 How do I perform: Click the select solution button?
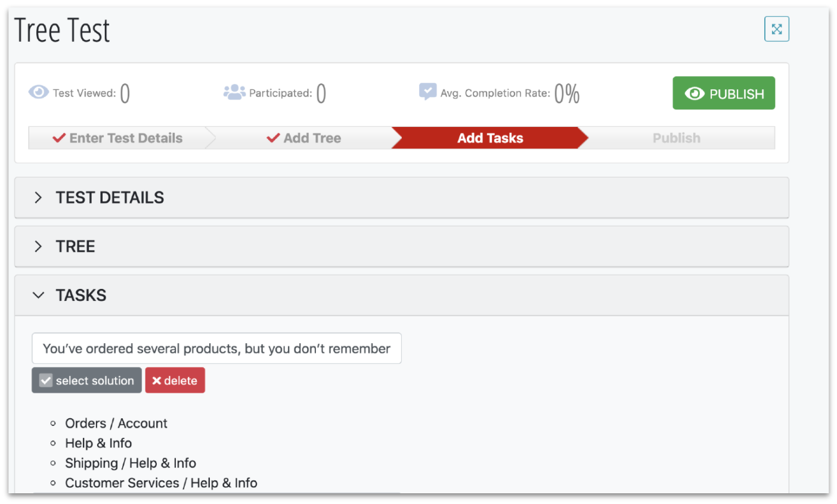[x=86, y=381]
